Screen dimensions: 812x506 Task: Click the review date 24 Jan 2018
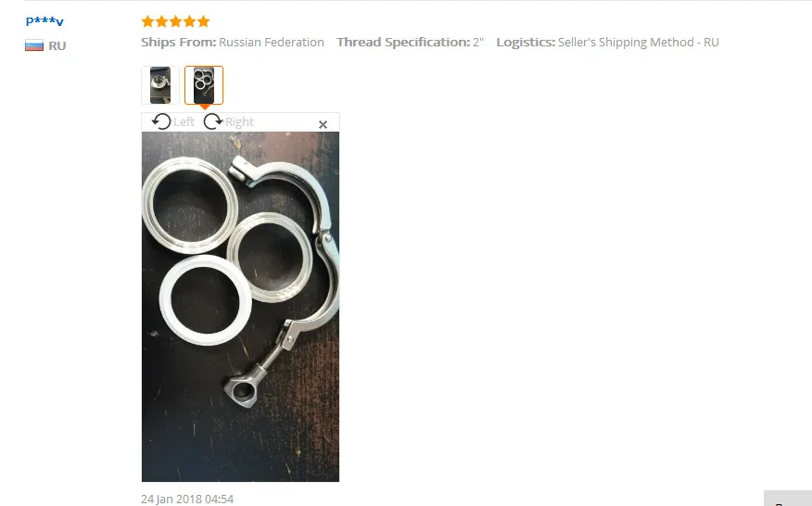187,499
